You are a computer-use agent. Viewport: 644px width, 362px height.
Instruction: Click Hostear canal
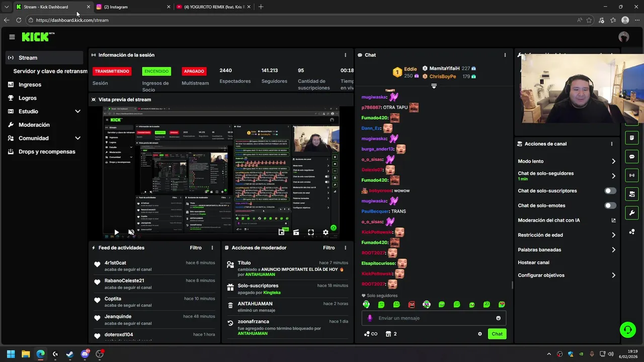pyautogui.click(x=533, y=262)
